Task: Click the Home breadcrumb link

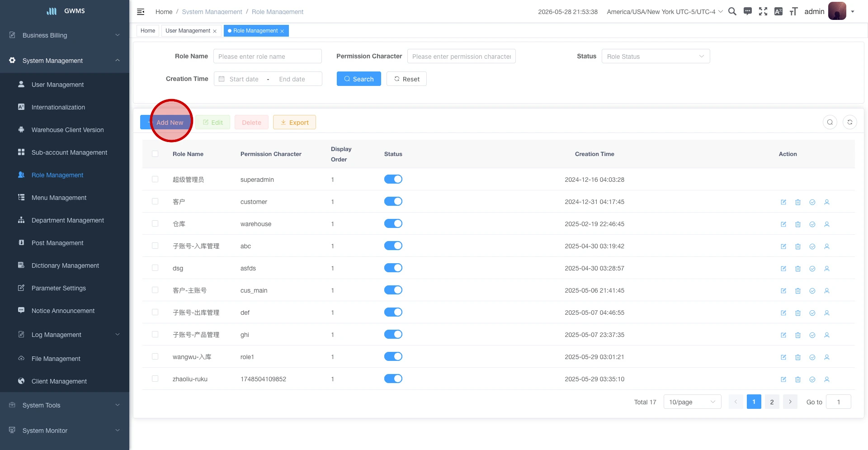Action: pos(164,12)
